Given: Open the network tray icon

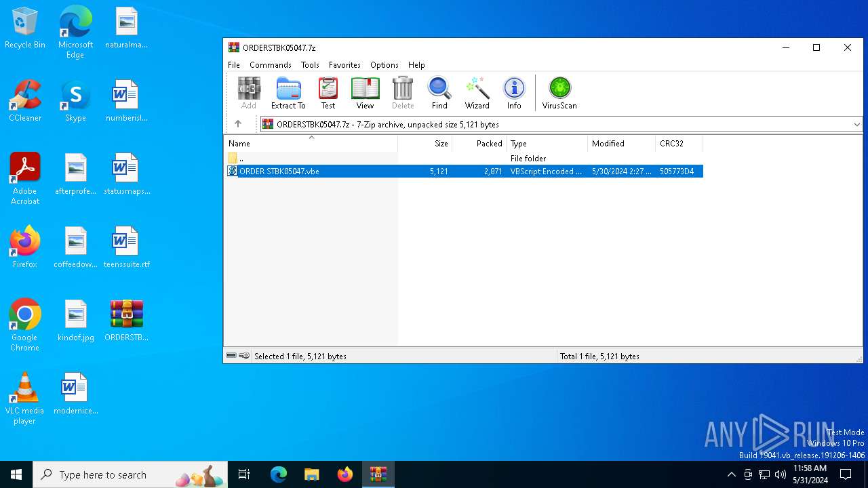Looking at the screenshot, I should tap(764, 474).
